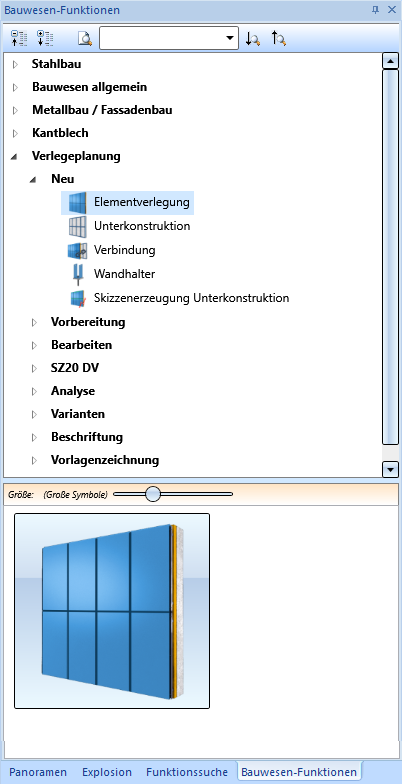The height and width of the screenshot is (784, 402).
Task: Choose the Unterkonstruktion function text
Action: click(x=142, y=226)
